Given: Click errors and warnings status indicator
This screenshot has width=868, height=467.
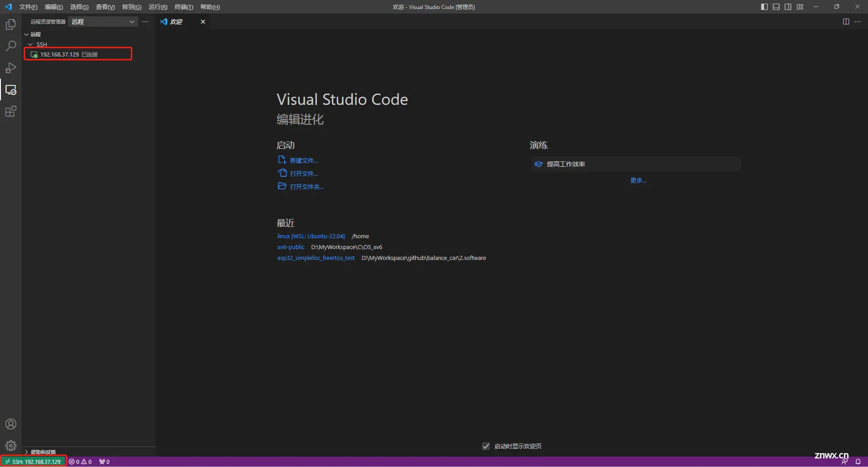Looking at the screenshot, I should point(80,462).
